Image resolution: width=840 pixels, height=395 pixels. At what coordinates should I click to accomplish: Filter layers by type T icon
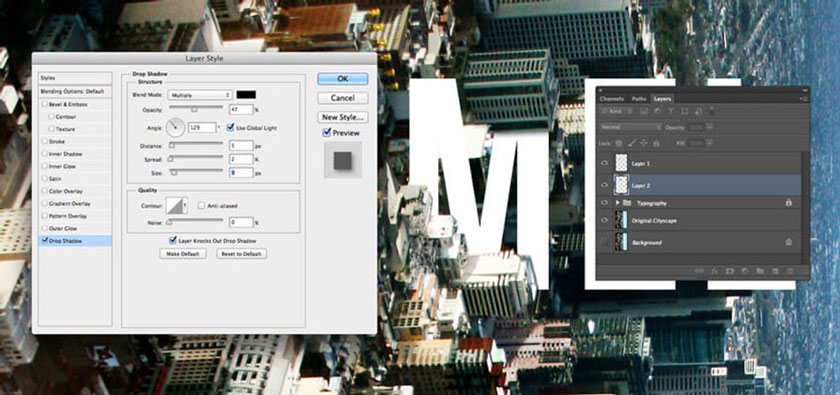(671, 111)
